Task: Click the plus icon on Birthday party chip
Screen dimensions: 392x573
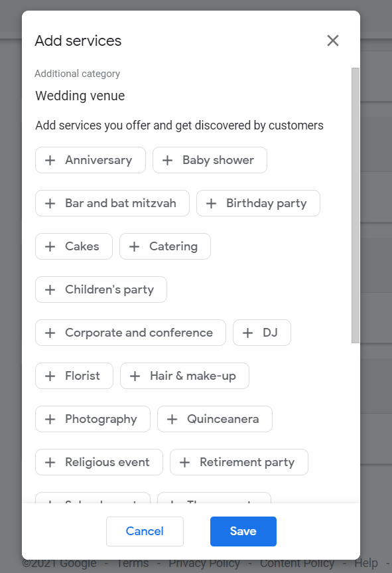Action: click(212, 203)
